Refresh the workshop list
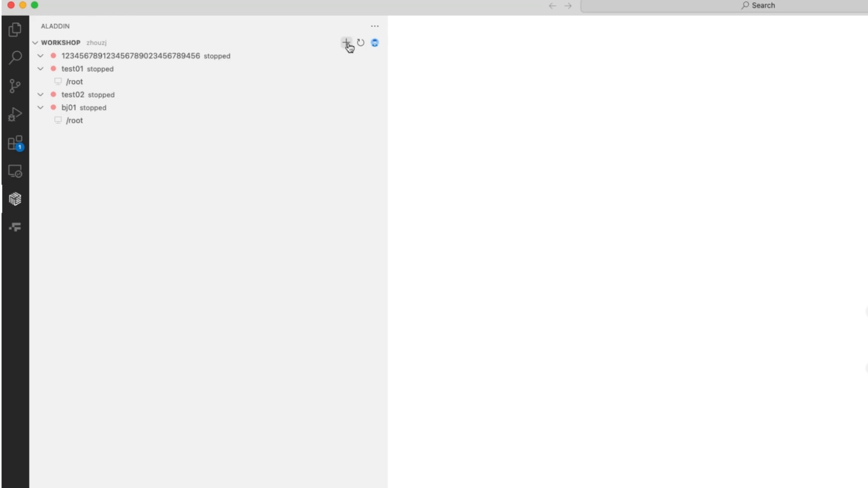 (x=360, y=42)
